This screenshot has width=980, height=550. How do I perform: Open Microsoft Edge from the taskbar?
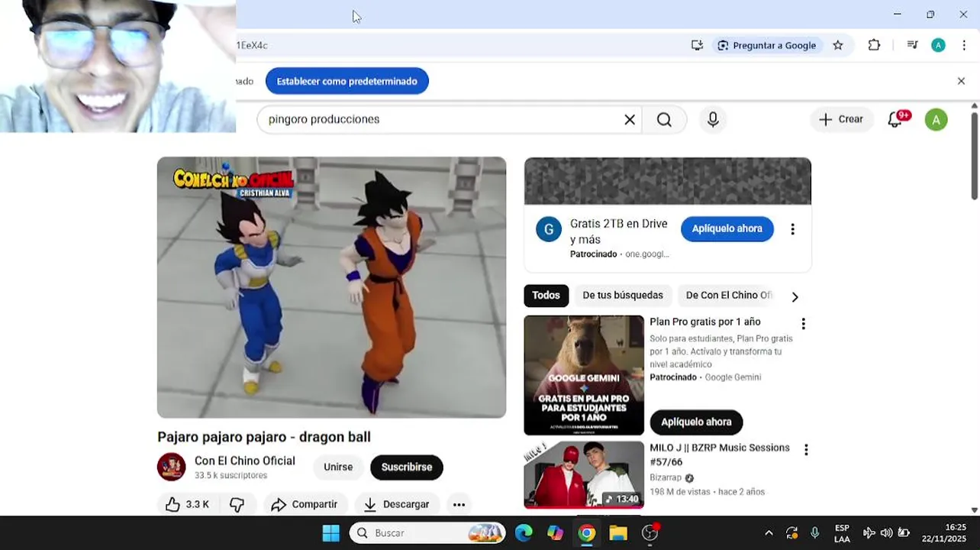(x=524, y=532)
